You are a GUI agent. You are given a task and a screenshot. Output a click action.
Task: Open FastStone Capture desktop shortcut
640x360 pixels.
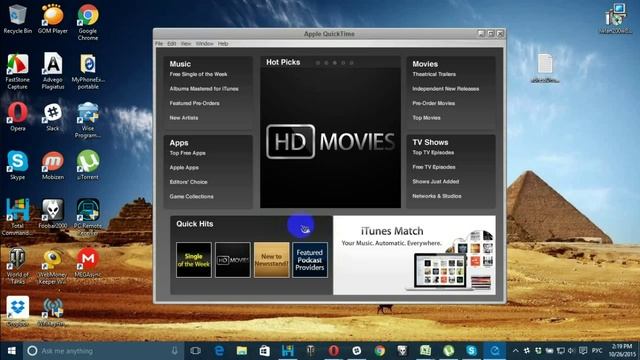[x=18, y=71]
